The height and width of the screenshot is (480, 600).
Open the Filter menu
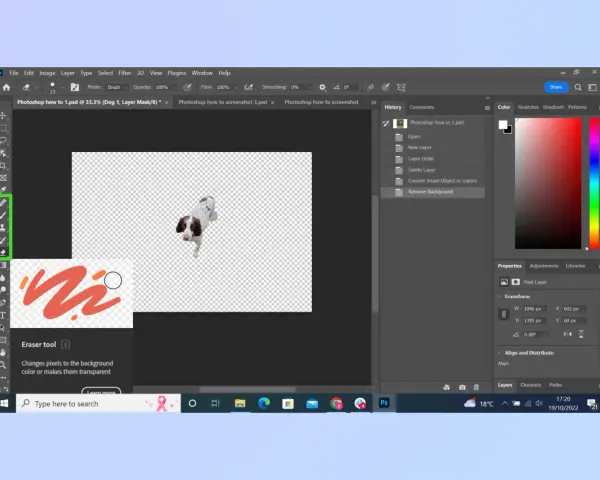coord(125,73)
